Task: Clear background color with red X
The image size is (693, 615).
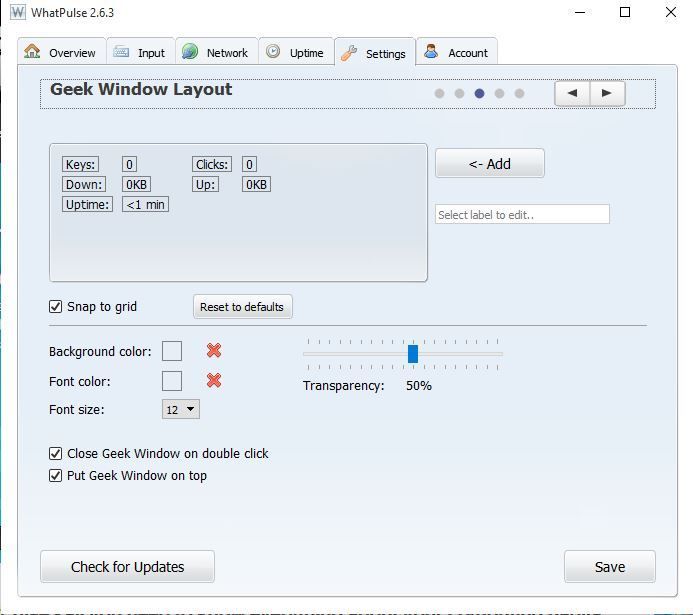Action: click(x=214, y=350)
